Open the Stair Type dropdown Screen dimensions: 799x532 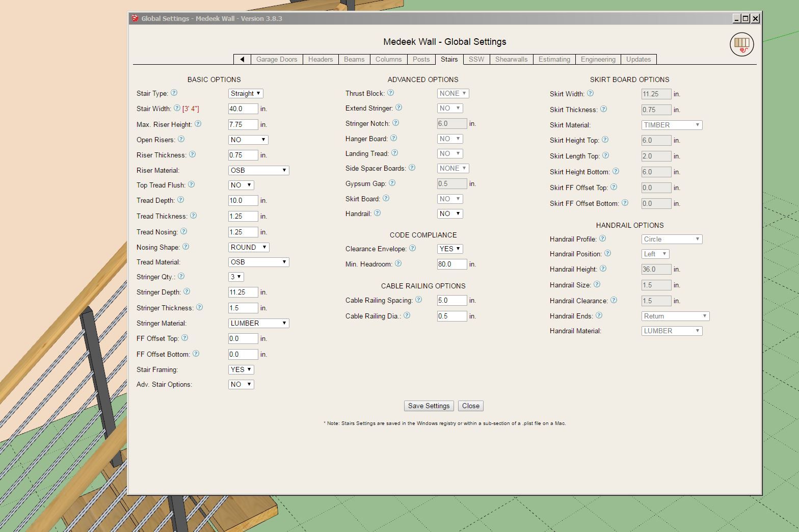click(246, 93)
